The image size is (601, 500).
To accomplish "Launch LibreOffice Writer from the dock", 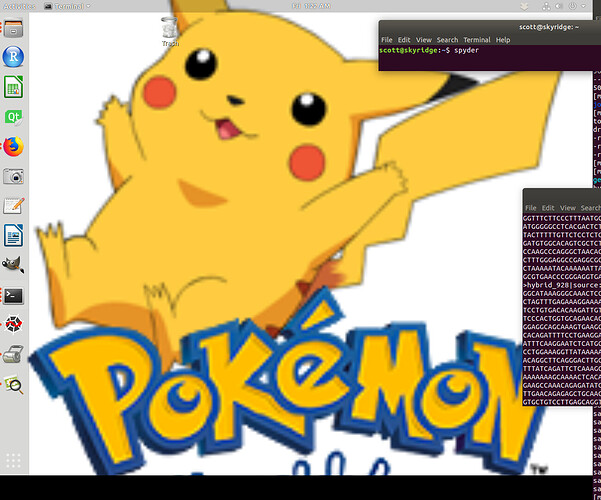I will [13, 235].
